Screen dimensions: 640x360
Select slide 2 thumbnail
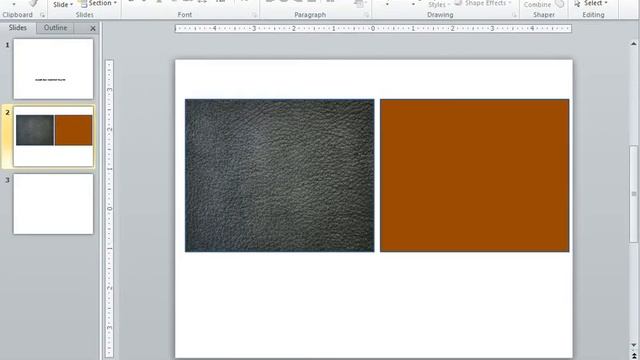[x=53, y=136]
